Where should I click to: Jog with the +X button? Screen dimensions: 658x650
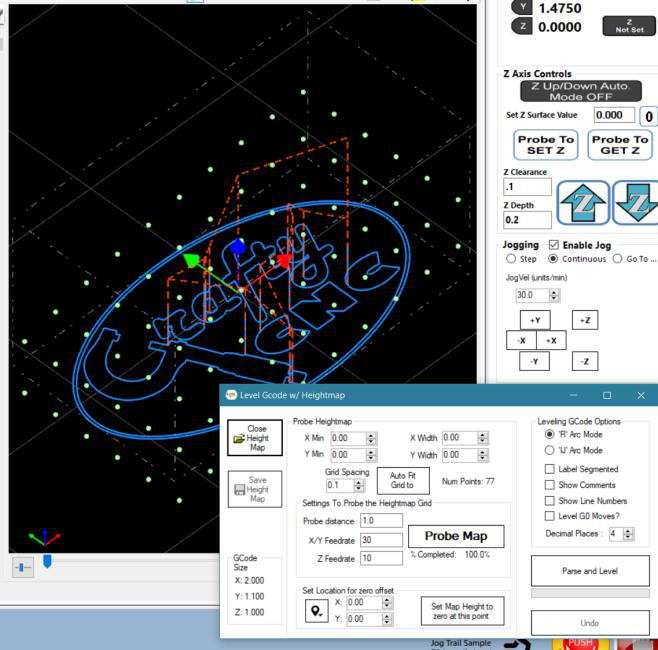click(x=551, y=340)
